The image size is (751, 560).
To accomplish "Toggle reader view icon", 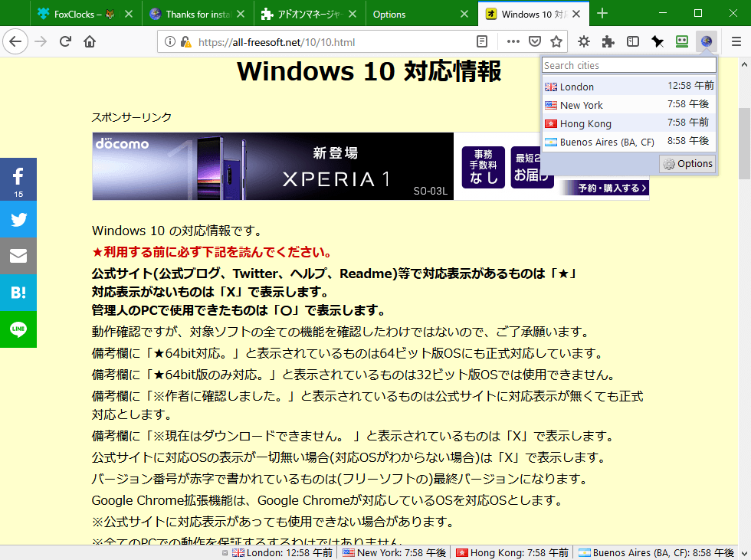I will 482,41.
